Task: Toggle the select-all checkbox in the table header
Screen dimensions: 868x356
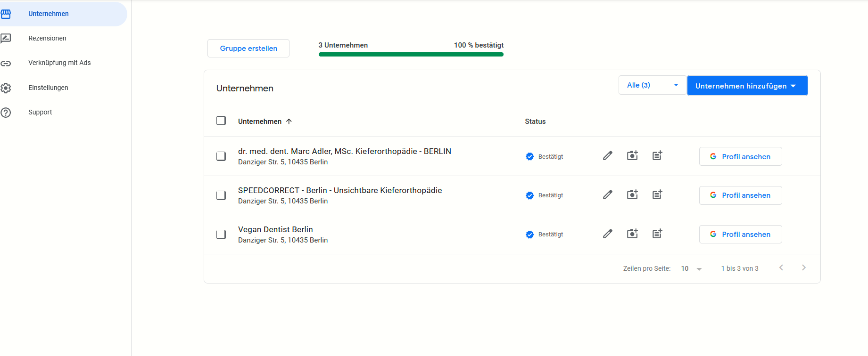Action: tap(221, 121)
